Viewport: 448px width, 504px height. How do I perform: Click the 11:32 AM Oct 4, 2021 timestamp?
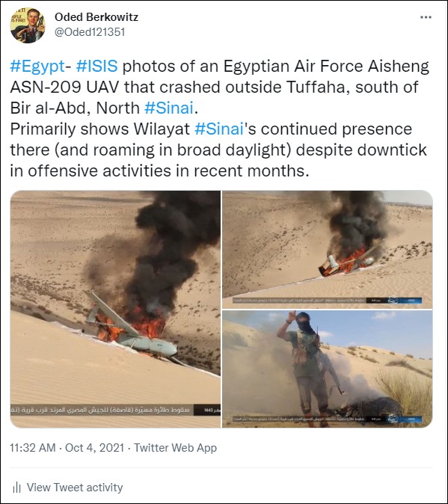pos(67,448)
